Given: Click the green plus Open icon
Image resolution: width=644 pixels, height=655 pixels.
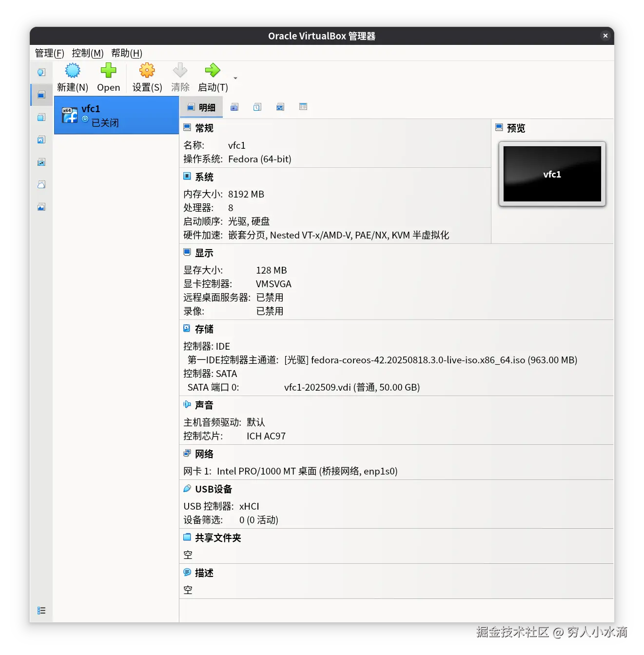Looking at the screenshot, I should pyautogui.click(x=108, y=71).
